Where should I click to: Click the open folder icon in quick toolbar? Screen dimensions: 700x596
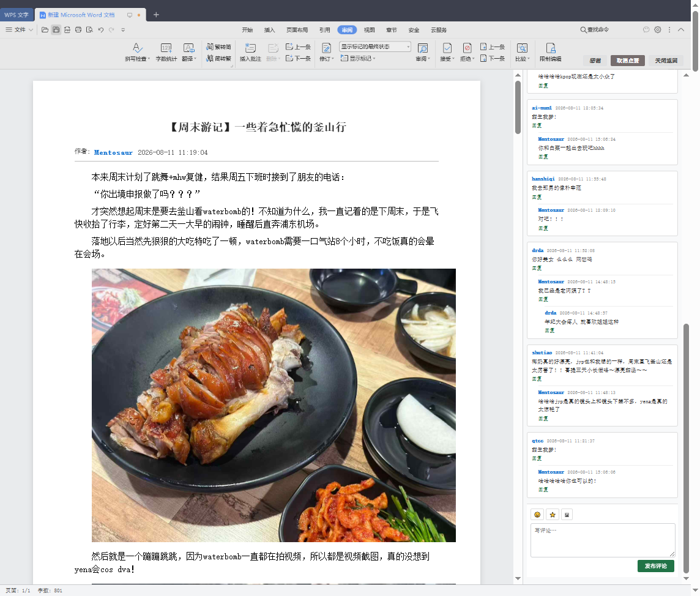pyautogui.click(x=45, y=29)
